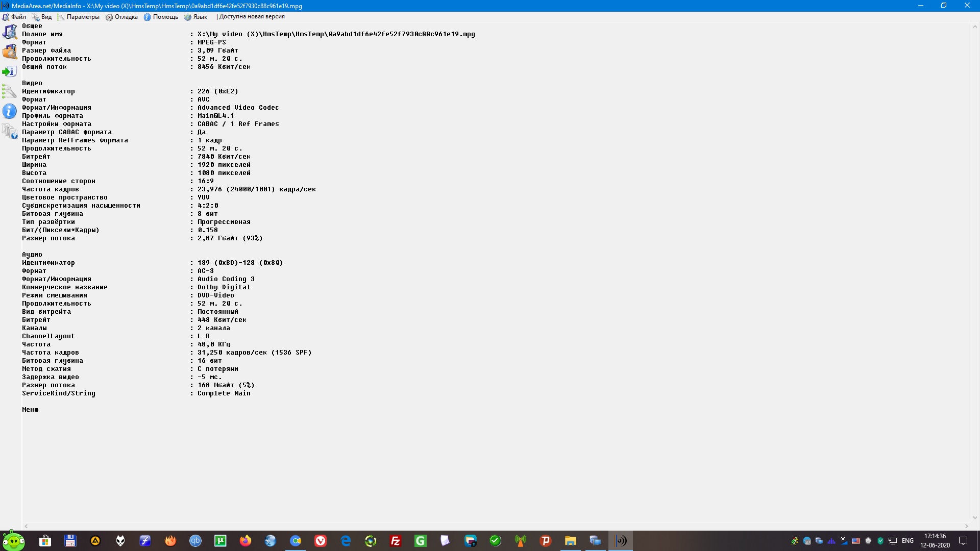Click the 'Общее' section heading
This screenshot has width=980, height=551.
[32, 26]
